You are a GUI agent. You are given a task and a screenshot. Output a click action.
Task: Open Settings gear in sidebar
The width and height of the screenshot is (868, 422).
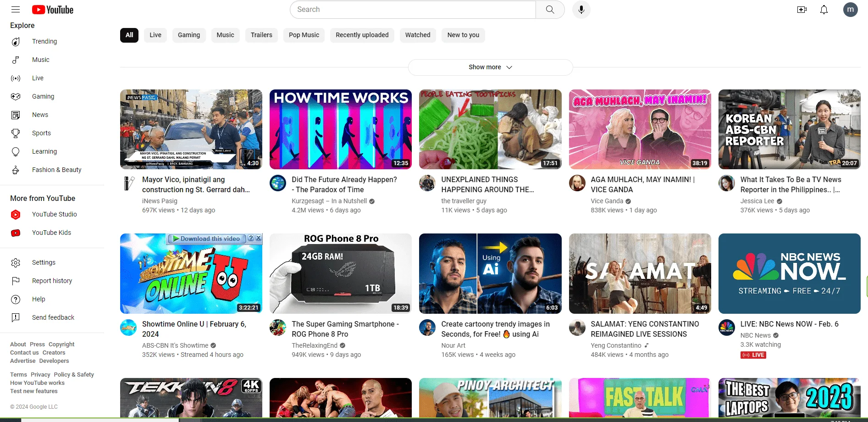[x=16, y=263]
